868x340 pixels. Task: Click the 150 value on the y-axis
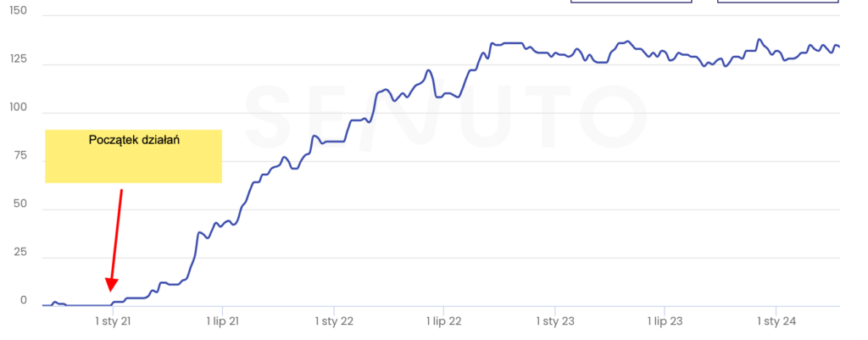click(x=18, y=11)
